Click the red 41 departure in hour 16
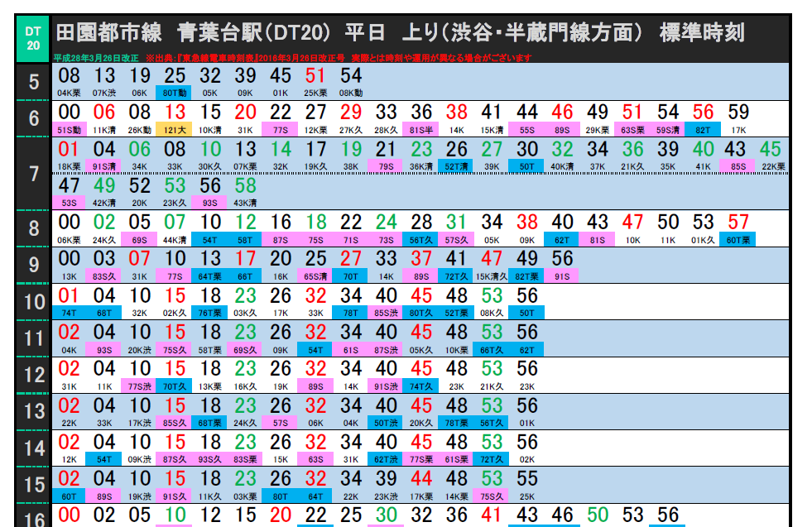 tap(492, 515)
